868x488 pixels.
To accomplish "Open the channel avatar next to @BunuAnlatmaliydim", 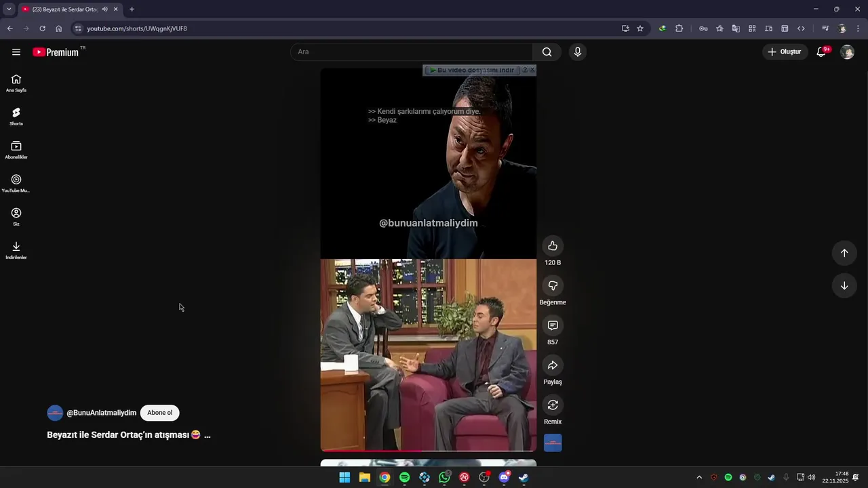I will click(55, 413).
